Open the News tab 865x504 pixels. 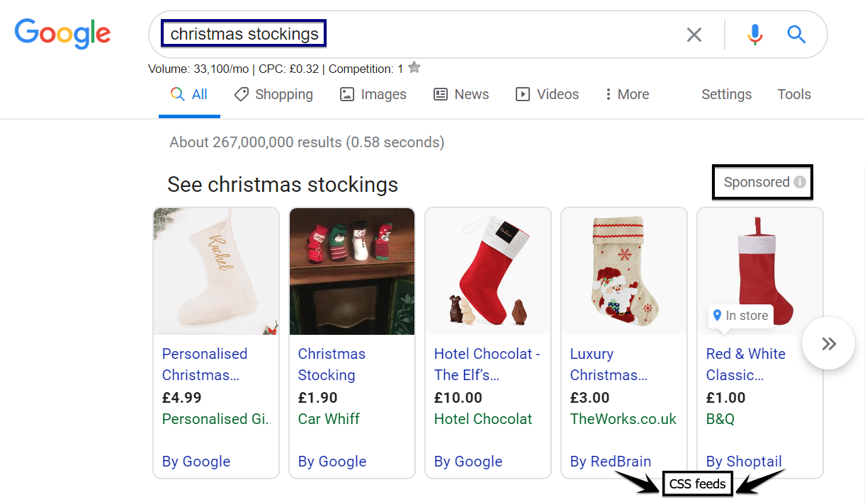pos(461,95)
